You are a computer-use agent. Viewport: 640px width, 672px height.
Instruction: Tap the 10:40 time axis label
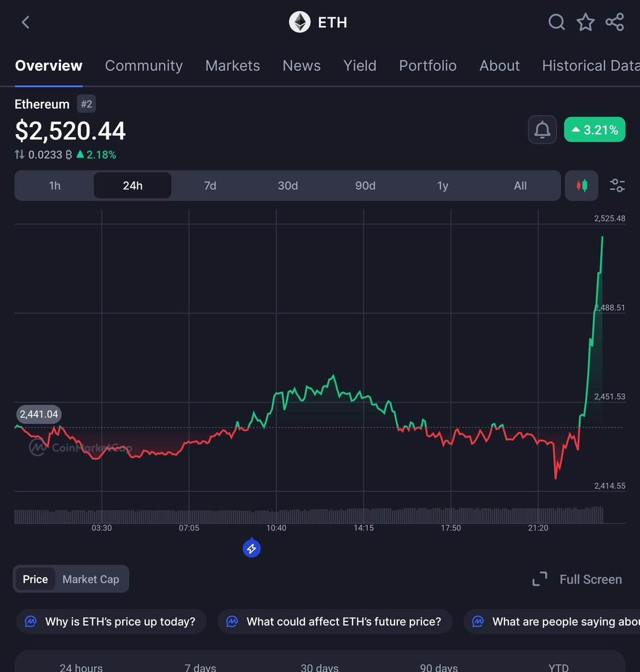click(x=276, y=528)
